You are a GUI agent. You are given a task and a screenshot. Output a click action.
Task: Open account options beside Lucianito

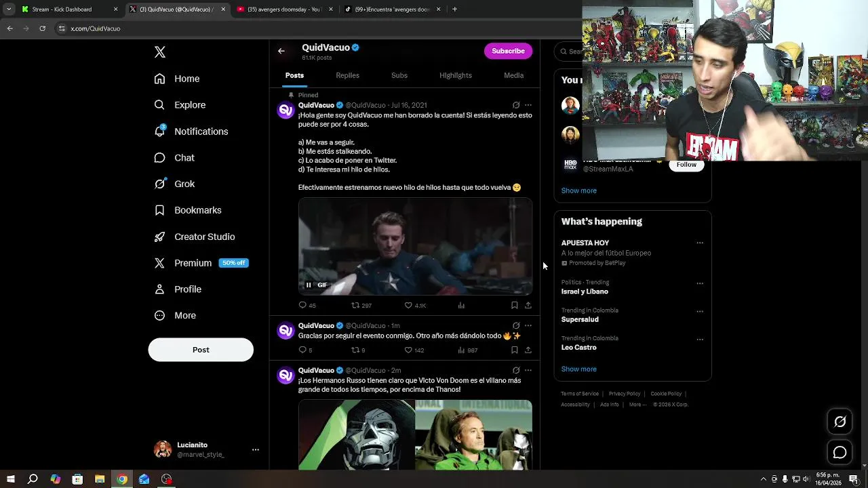(255, 449)
